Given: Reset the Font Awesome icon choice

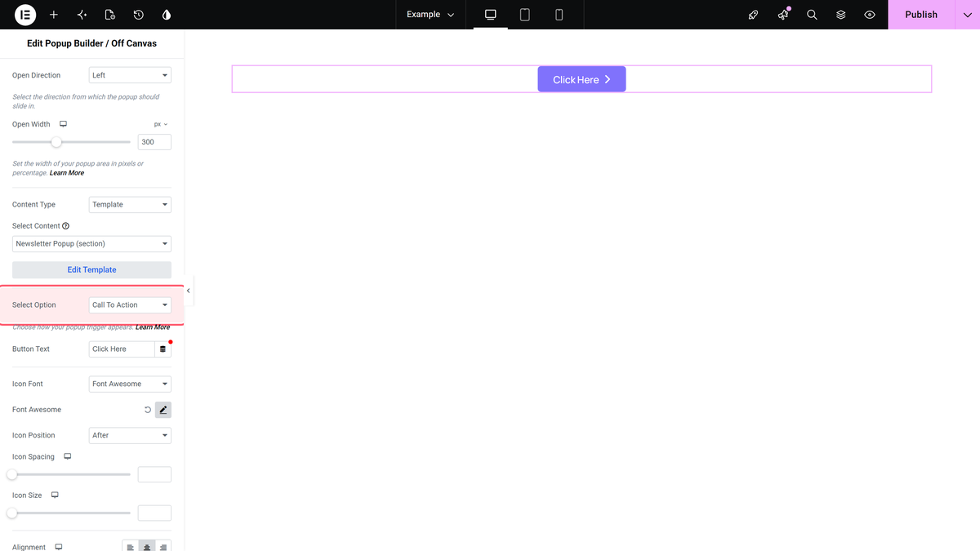Looking at the screenshot, I should [147, 410].
